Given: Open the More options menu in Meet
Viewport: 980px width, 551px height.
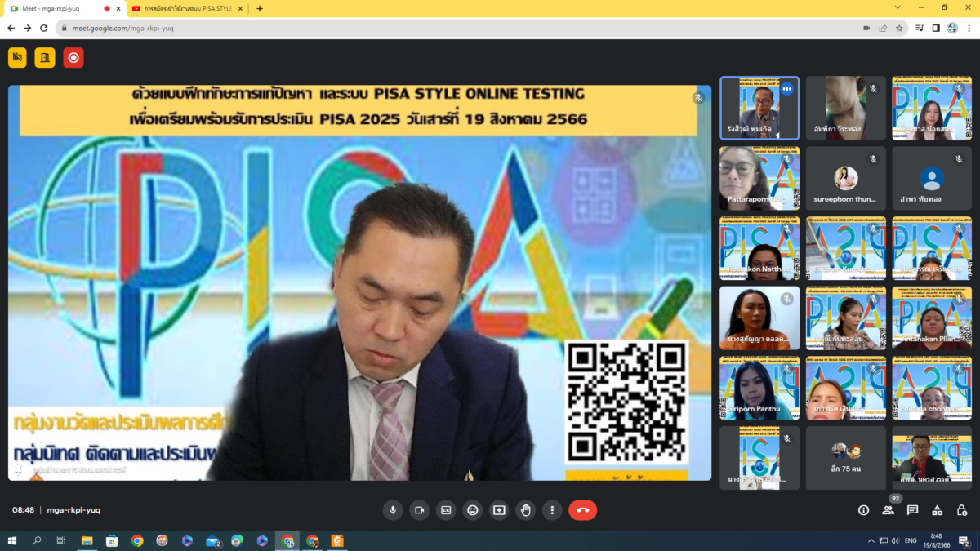Looking at the screenshot, I should pyautogui.click(x=552, y=510).
